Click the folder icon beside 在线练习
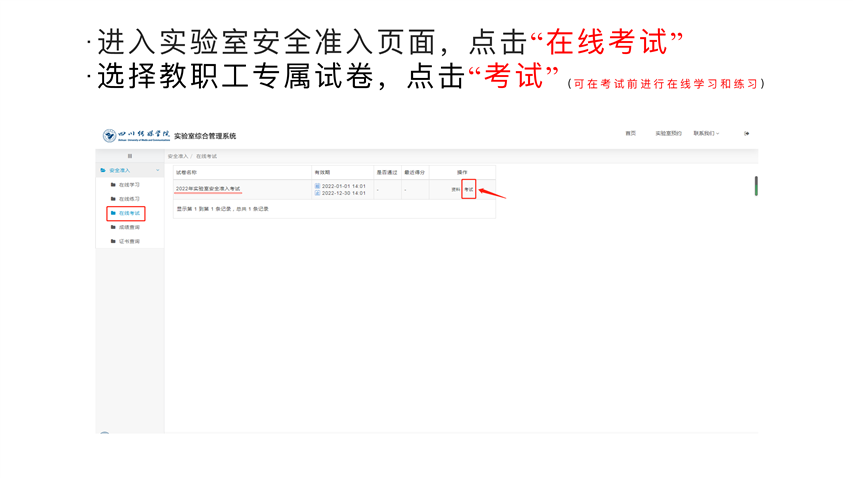 click(113, 199)
